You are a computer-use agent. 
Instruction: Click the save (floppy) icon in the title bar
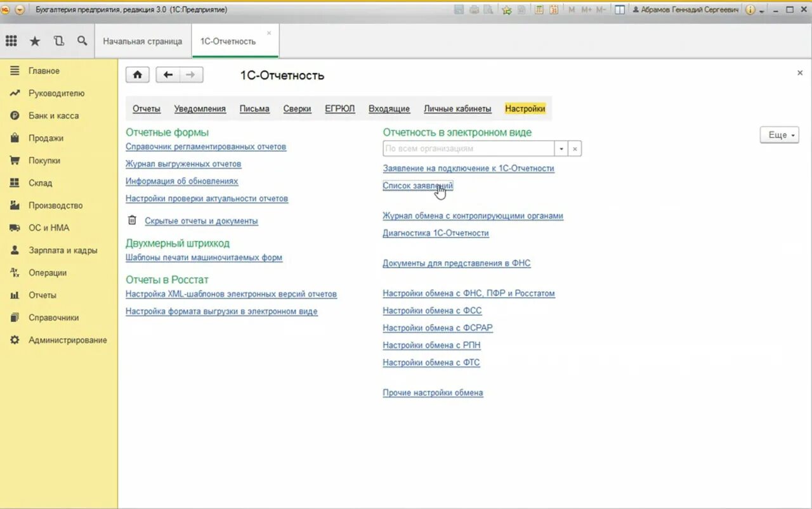[x=459, y=10]
